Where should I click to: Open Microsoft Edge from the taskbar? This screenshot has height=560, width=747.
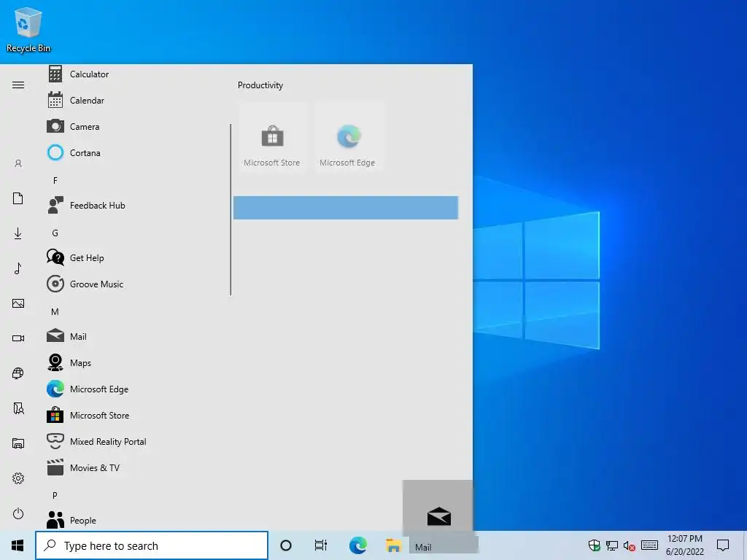coord(357,545)
